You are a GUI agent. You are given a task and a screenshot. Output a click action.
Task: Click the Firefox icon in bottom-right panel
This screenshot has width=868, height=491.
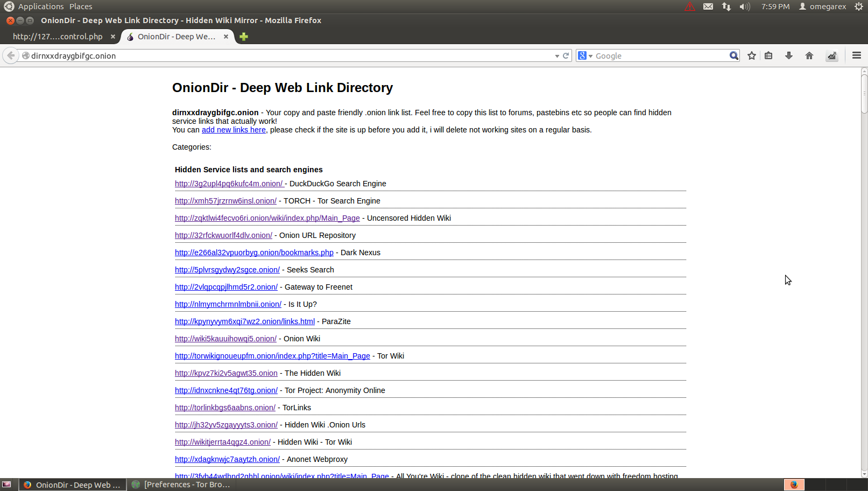click(x=794, y=485)
